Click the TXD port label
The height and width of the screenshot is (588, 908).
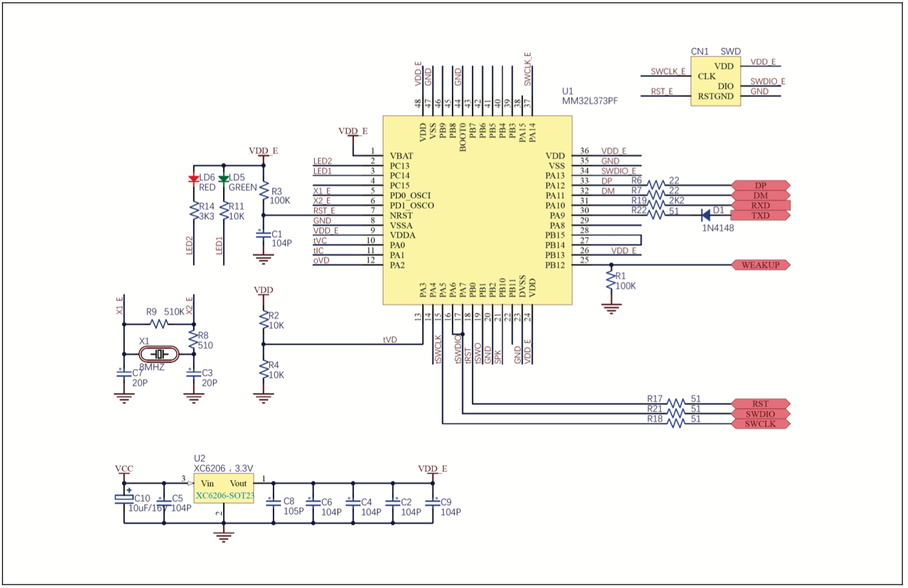tap(760, 216)
